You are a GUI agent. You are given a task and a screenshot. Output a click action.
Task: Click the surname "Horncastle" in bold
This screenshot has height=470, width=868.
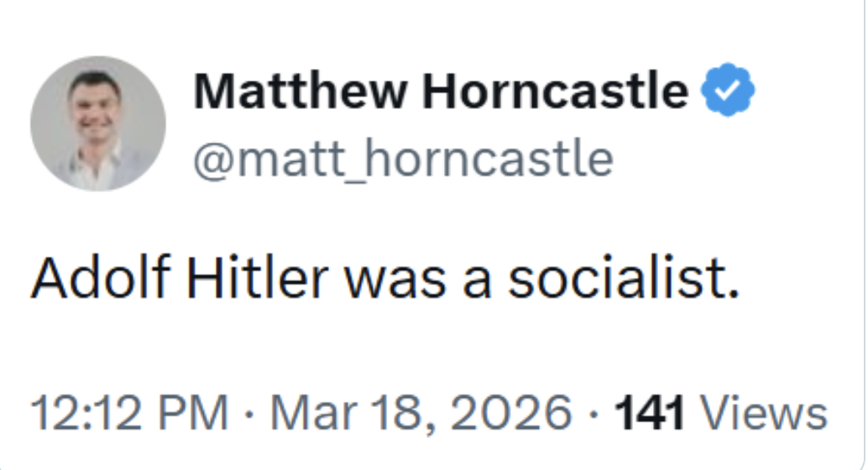click(x=555, y=92)
